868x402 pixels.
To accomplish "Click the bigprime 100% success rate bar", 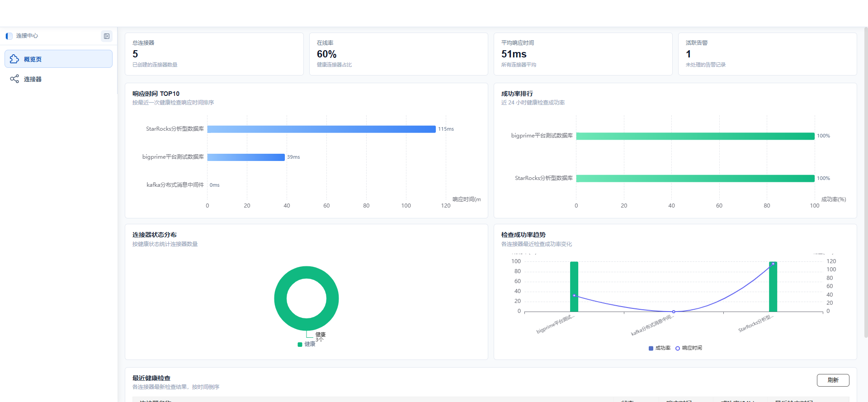I will [695, 136].
